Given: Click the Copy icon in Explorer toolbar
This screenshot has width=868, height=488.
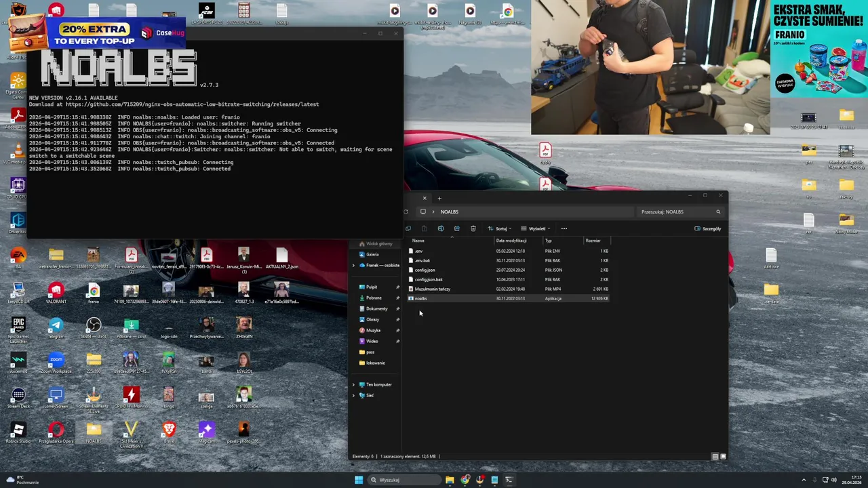Looking at the screenshot, I should pos(408,228).
